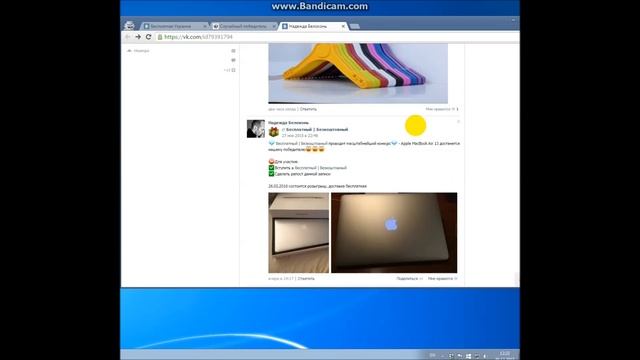Viewport: 640px width, 360px height.
Task: Open the group link after Вступить в
Action: [x=321, y=168]
